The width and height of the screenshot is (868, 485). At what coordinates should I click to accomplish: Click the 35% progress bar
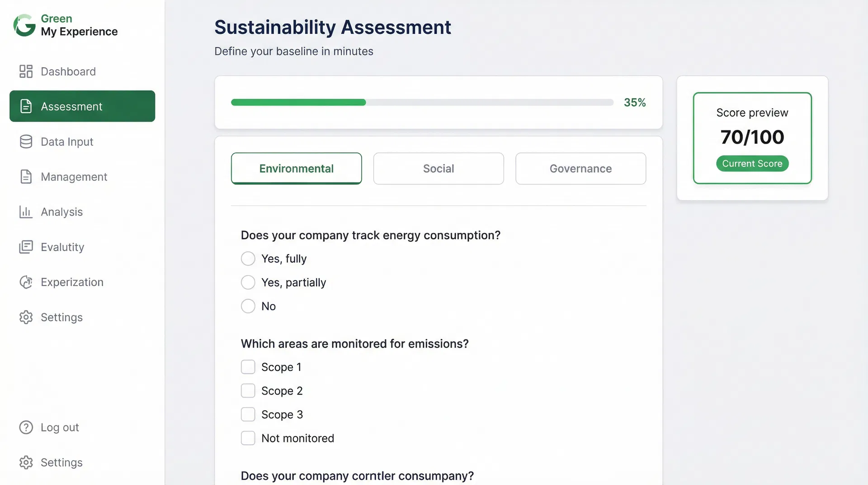click(422, 102)
